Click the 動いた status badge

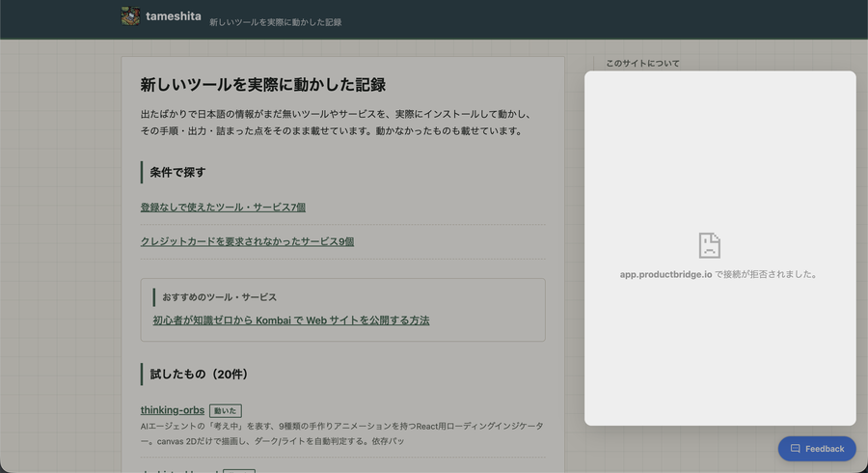226,410
